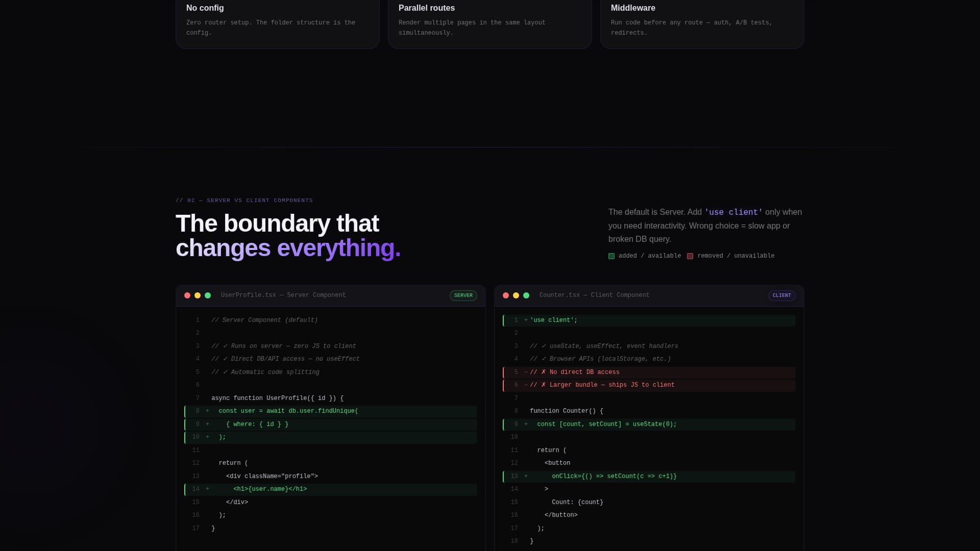Click the 'onClick={() => setCount(c => c+1)}' line
Screen dimensions: 980x551
(649, 477)
